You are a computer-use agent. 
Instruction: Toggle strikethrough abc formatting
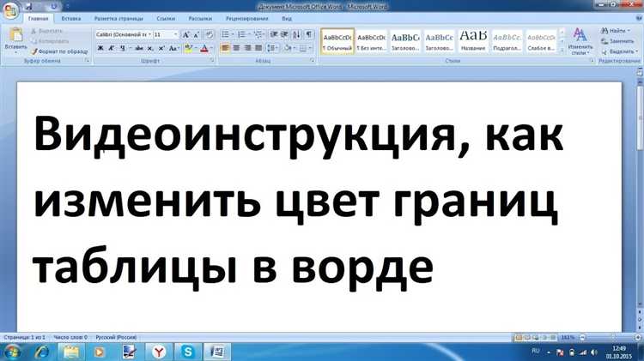pos(139,48)
